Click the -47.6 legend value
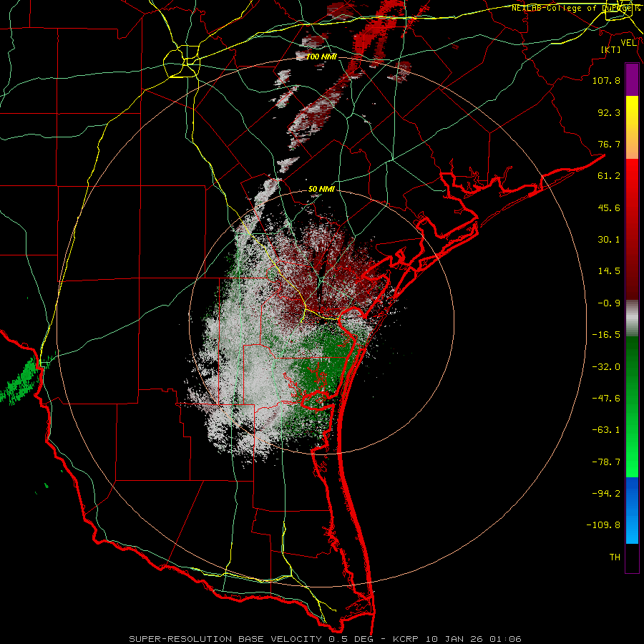Image resolution: width=644 pixels, height=644 pixels. pos(606,399)
